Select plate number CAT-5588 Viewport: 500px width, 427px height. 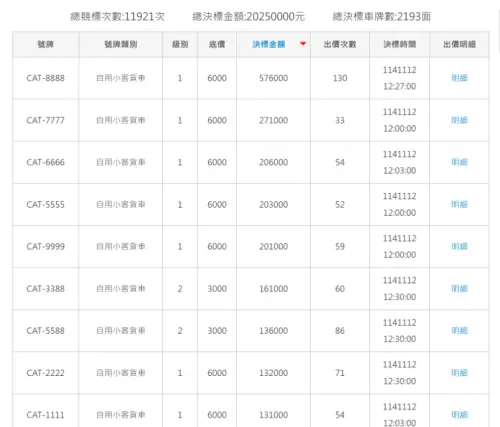(46, 331)
